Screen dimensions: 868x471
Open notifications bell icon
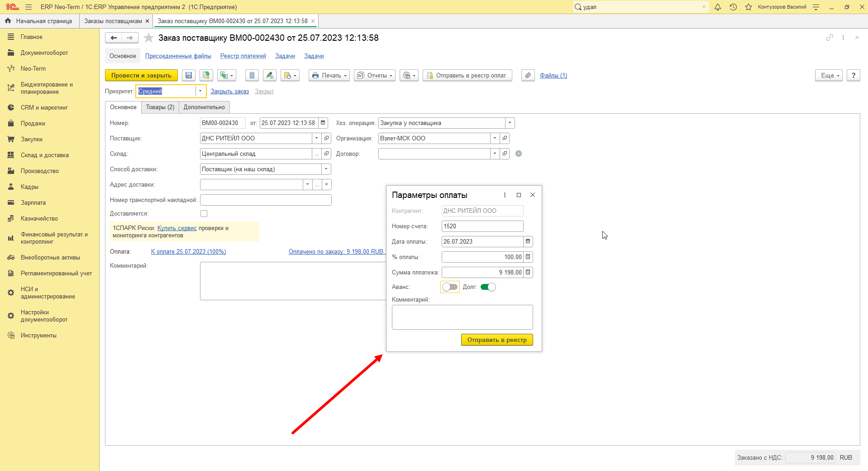(x=718, y=7)
